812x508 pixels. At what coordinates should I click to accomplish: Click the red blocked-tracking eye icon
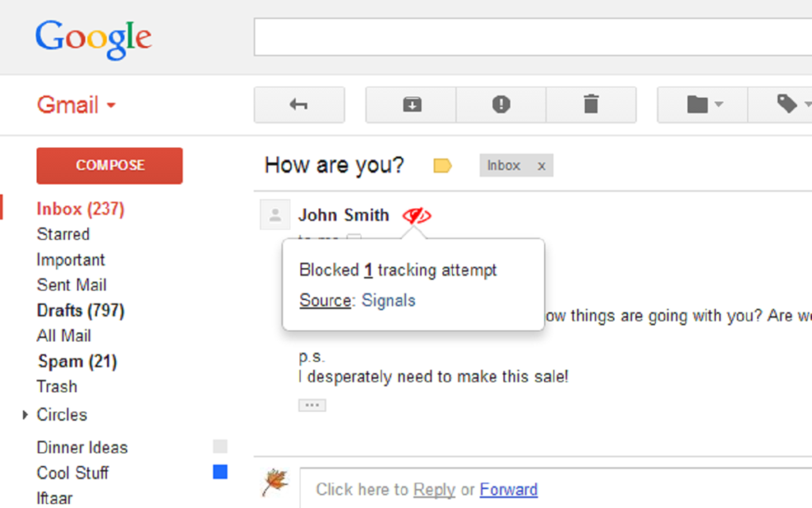416,215
